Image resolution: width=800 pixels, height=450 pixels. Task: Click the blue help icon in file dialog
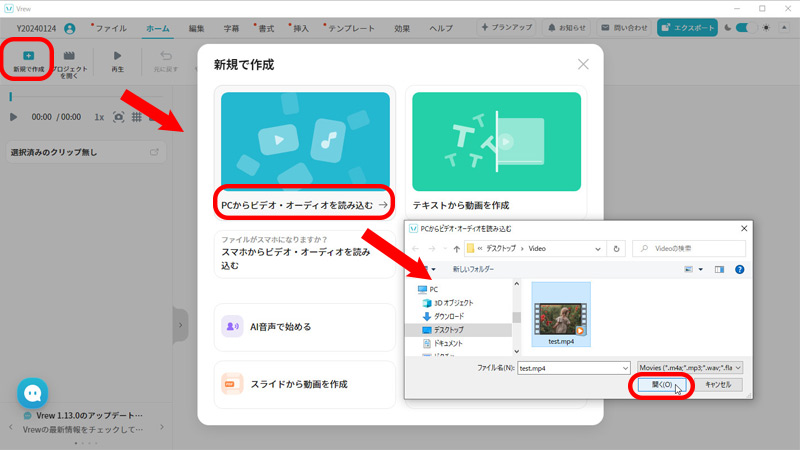click(739, 269)
